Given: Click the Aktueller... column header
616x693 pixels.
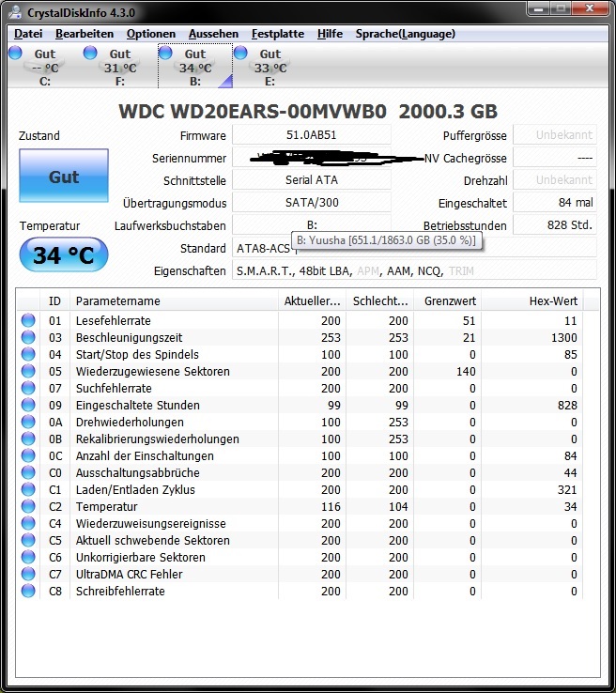Looking at the screenshot, I should coord(312,301).
